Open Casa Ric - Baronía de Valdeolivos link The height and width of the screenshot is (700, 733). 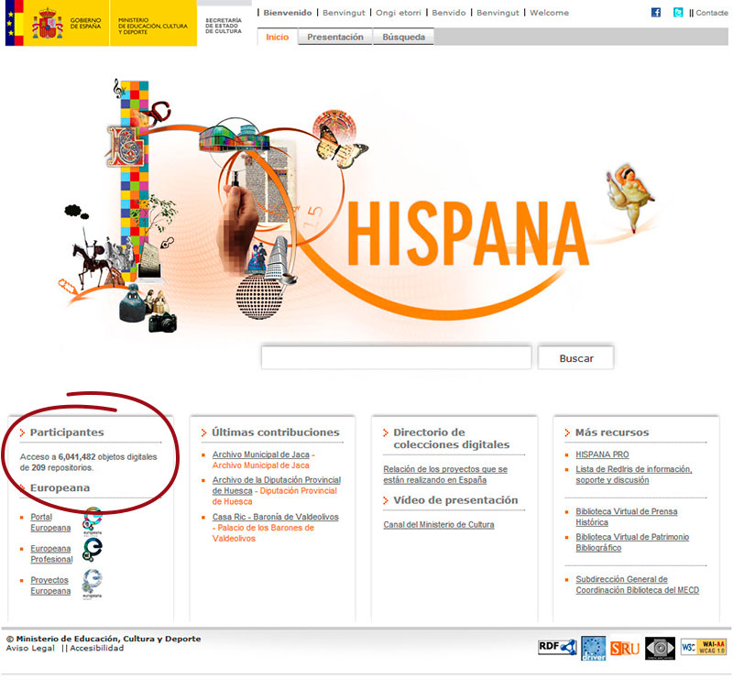276,517
